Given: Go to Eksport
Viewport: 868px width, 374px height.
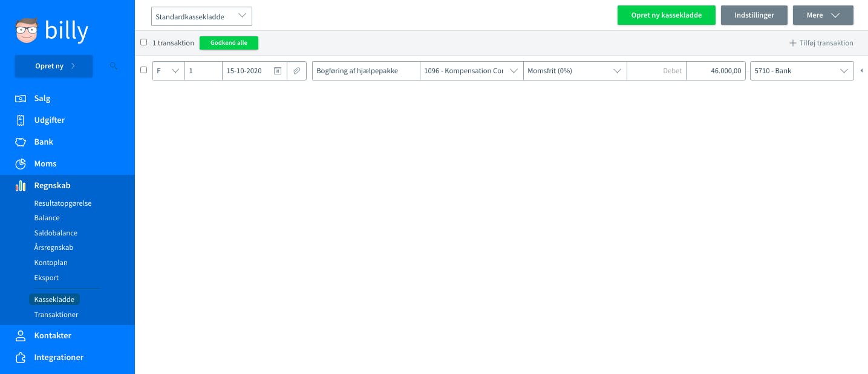Looking at the screenshot, I should click(47, 278).
